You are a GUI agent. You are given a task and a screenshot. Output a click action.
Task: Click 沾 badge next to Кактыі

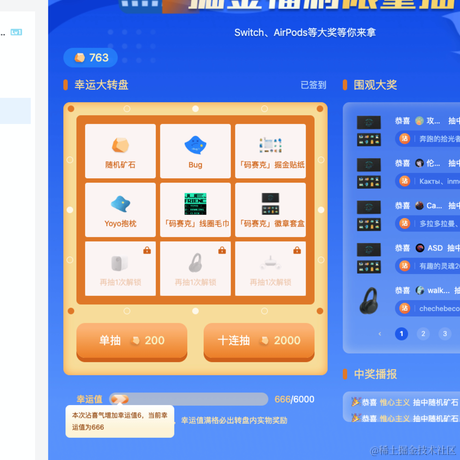404,181
